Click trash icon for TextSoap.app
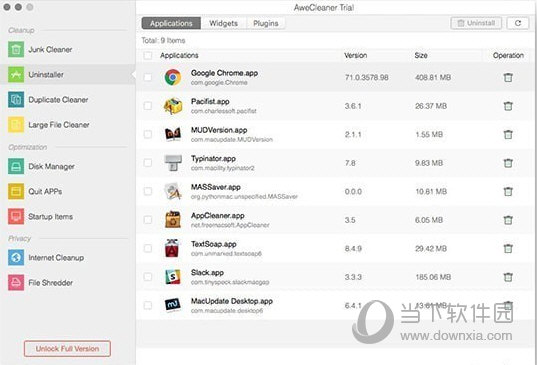537x365 pixels. pos(508,248)
